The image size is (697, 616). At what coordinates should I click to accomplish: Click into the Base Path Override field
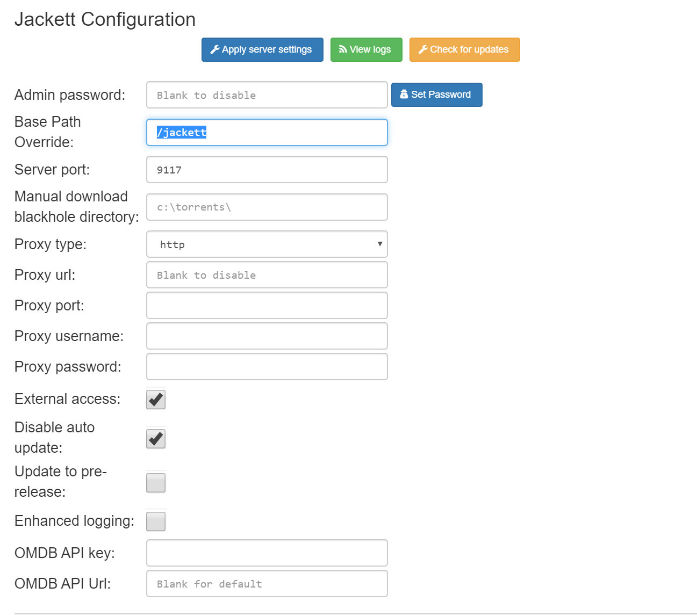pyautogui.click(x=267, y=133)
